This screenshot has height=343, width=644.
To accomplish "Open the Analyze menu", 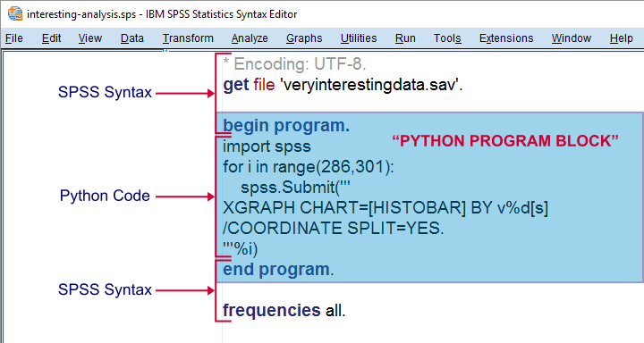I will (x=250, y=38).
